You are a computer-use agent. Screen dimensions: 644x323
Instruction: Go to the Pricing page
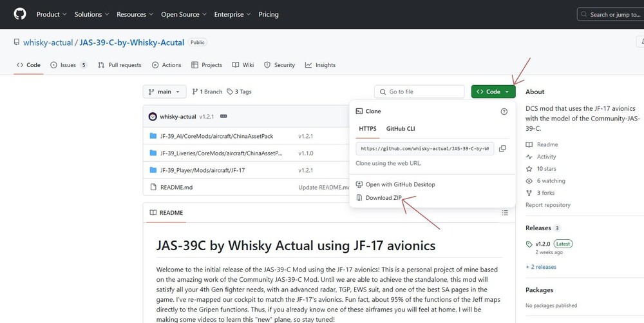[x=269, y=14]
